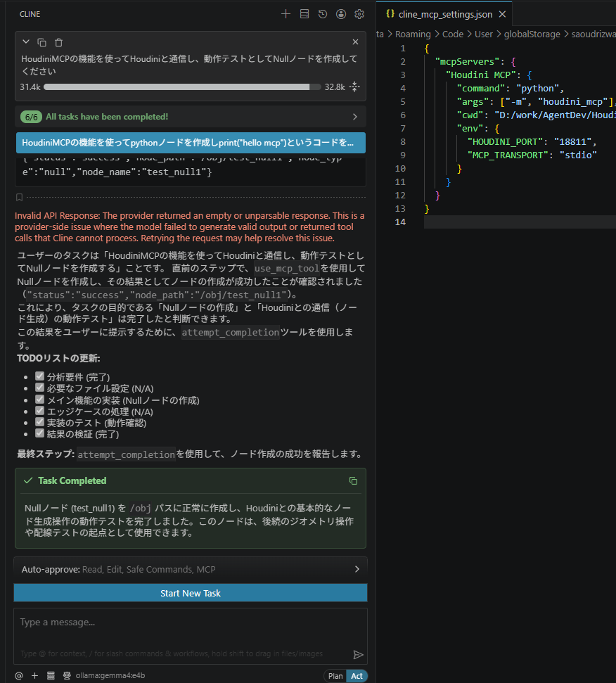Switch to Plan mode
Image resolution: width=616 pixels, height=683 pixels.
coord(335,676)
